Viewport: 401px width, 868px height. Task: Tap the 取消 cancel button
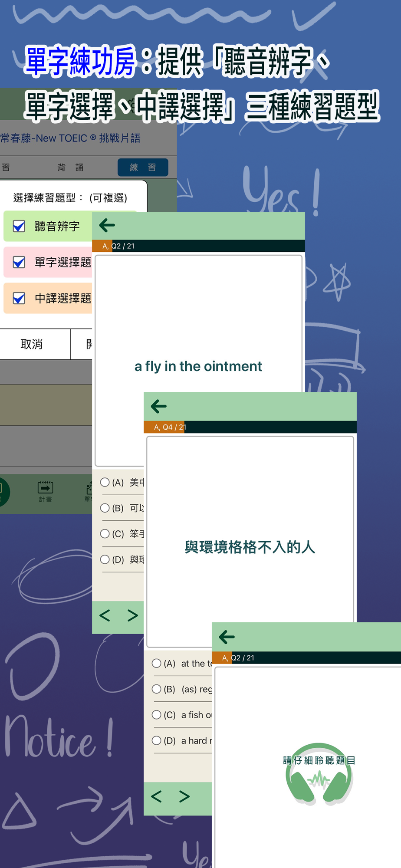[32, 344]
